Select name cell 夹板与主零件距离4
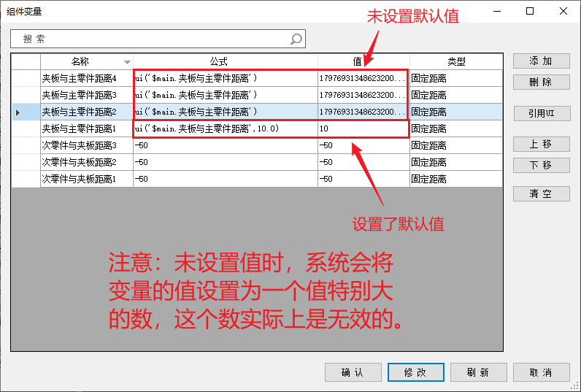This screenshot has width=581, height=392. pos(87,78)
